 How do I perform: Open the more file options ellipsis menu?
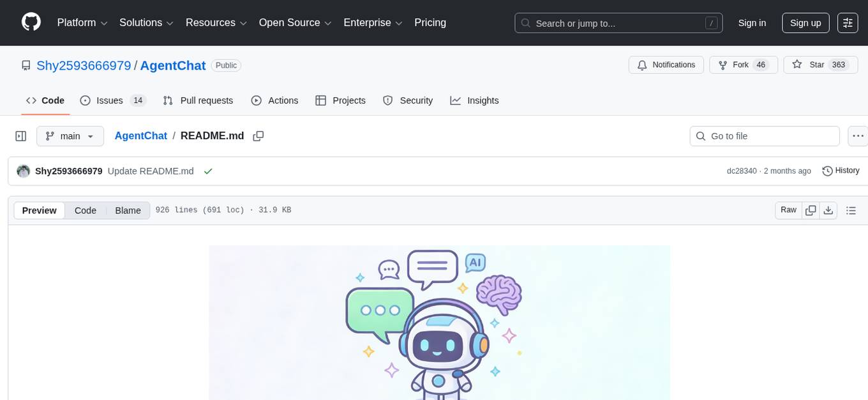point(858,135)
